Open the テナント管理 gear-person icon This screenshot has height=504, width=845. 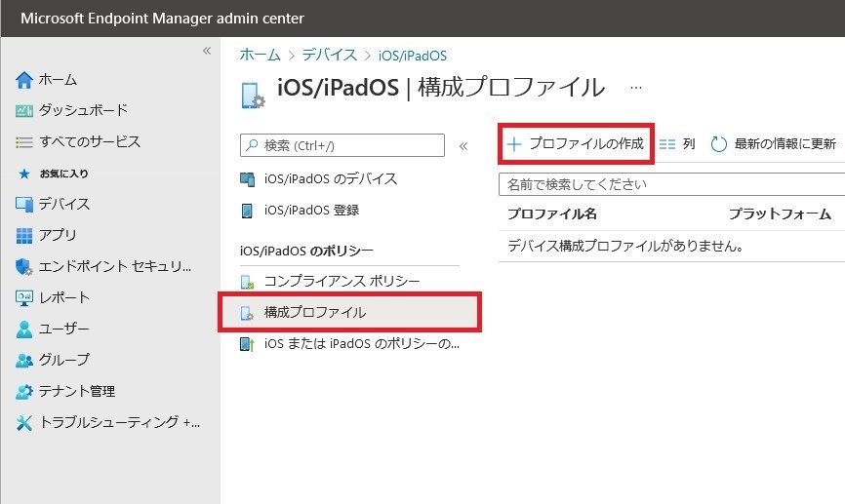pyautogui.click(x=24, y=392)
